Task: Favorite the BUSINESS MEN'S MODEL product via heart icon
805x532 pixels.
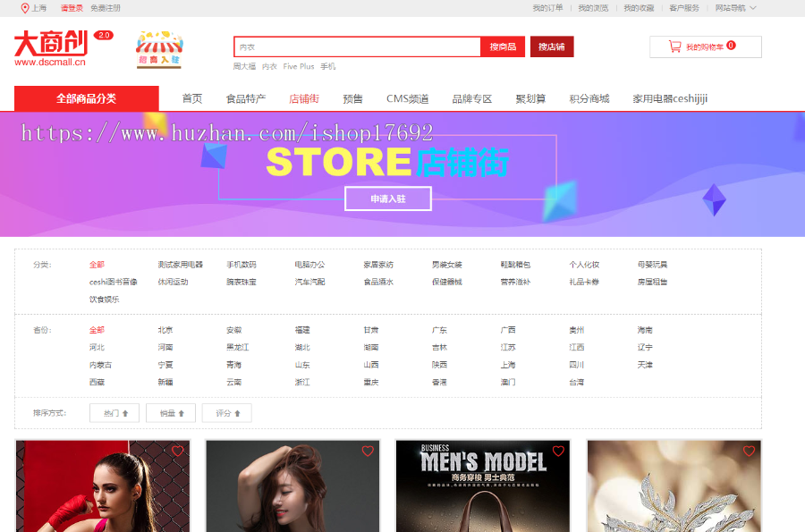Action: click(559, 452)
